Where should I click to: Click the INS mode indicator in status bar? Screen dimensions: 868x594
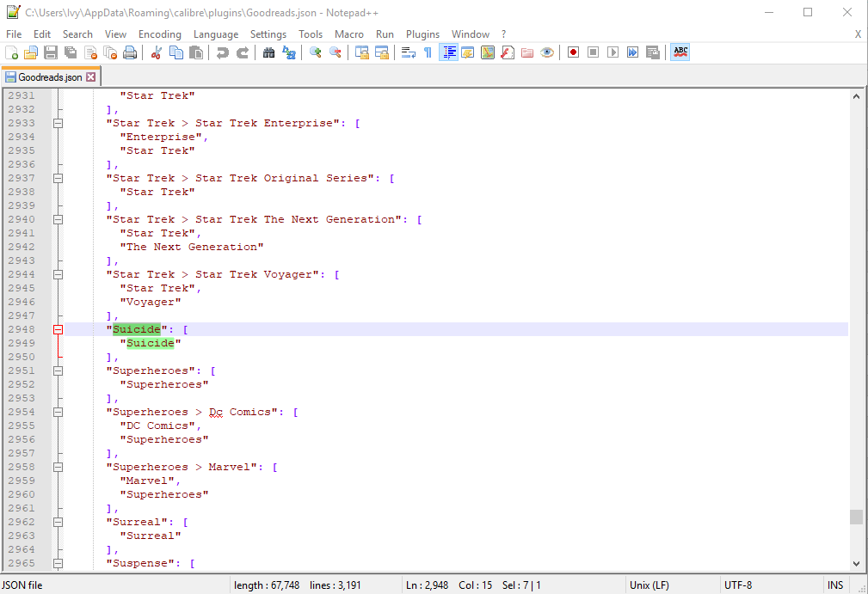[835, 585]
